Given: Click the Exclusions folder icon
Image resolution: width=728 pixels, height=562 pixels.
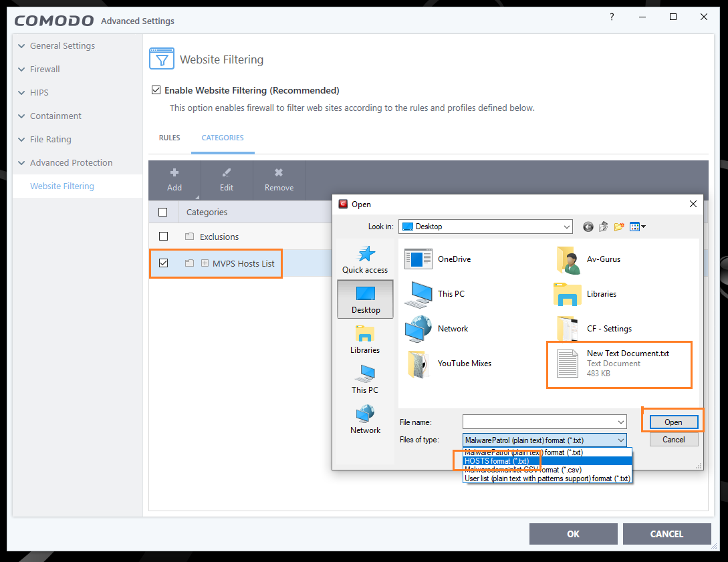Looking at the screenshot, I should pyautogui.click(x=189, y=236).
